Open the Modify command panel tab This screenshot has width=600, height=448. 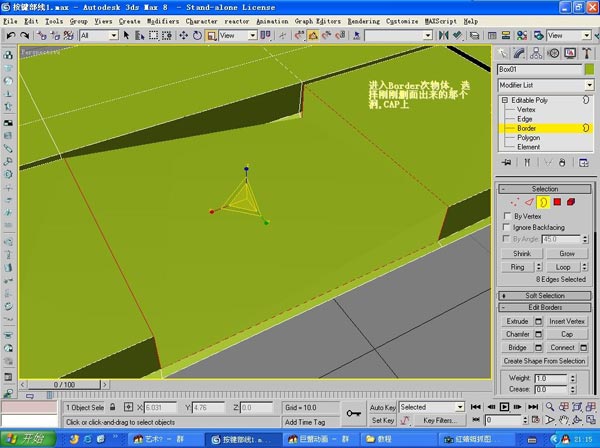click(519, 53)
